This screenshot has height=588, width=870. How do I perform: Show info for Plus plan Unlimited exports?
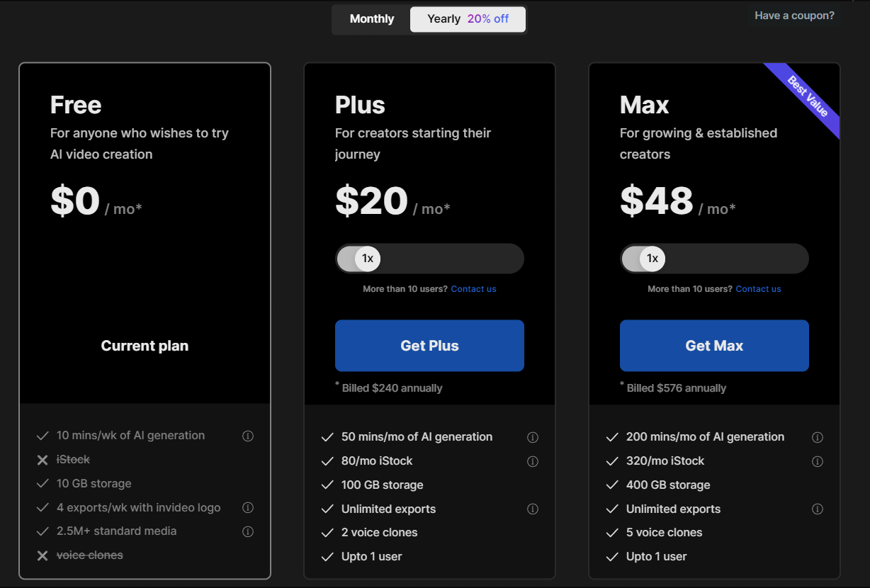pos(533,509)
